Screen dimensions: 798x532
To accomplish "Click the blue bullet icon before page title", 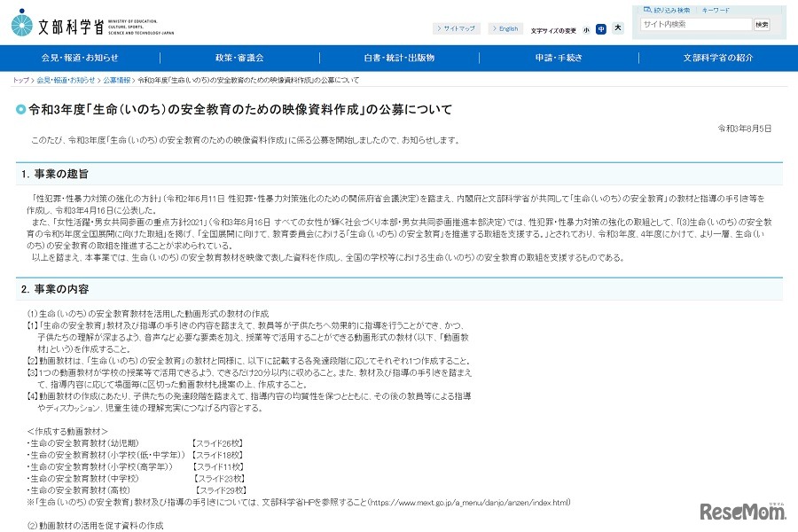I will 20,108.
